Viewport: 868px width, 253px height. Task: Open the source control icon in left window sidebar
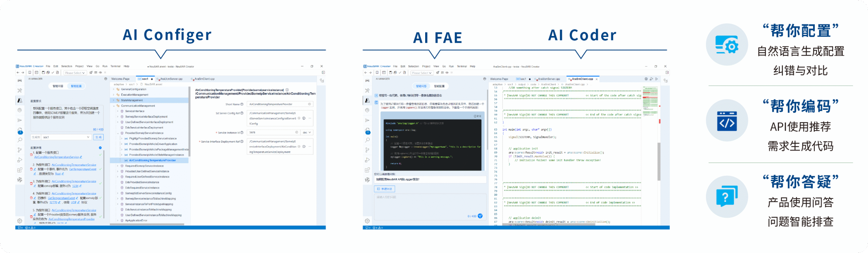20,150
